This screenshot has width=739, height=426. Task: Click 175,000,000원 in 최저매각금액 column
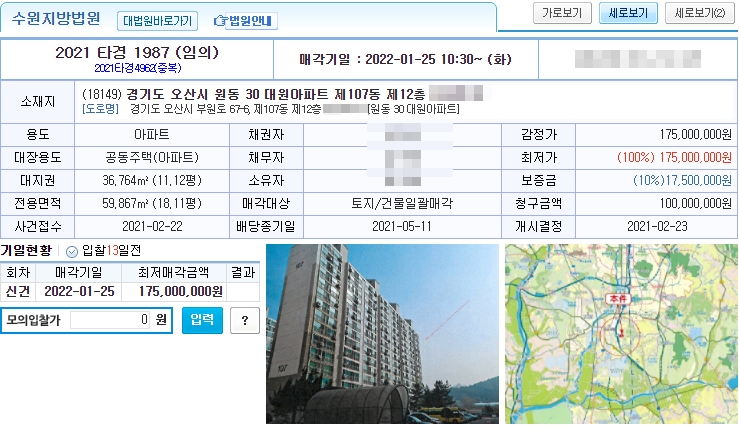click(x=181, y=292)
